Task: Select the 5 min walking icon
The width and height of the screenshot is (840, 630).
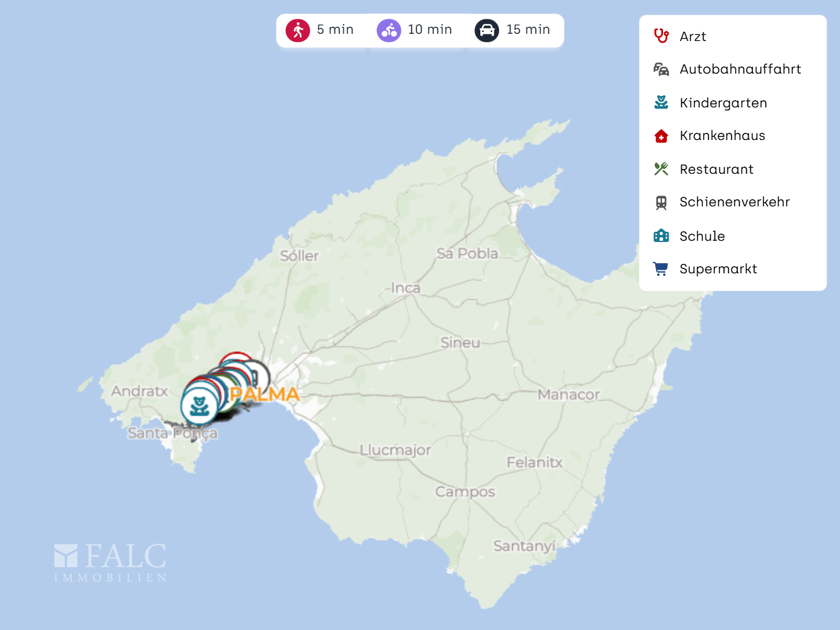Action: click(x=298, y=30)
